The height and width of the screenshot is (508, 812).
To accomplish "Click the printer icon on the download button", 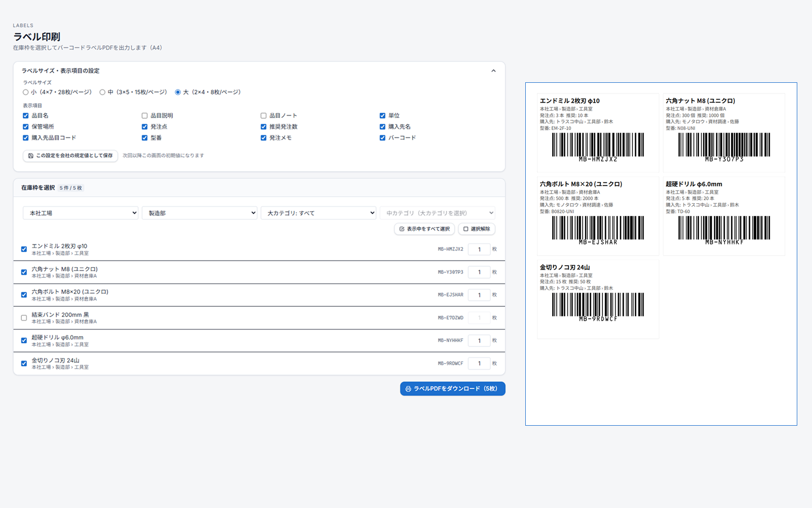I will click(x=408, y=389).
